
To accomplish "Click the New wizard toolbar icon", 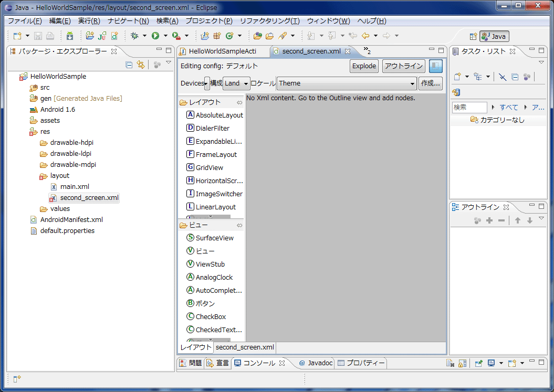I will (17, 36).
